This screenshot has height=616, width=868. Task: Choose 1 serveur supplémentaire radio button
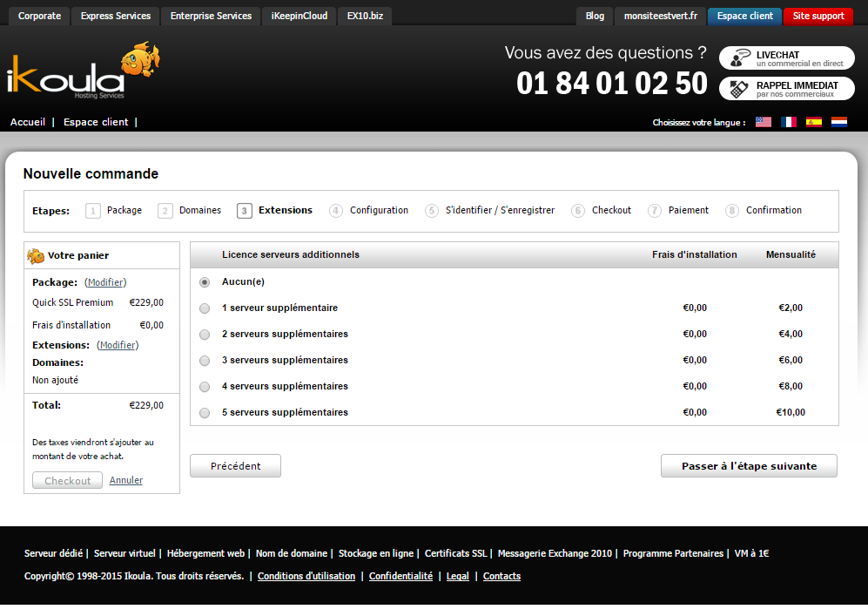pos(205,308)
